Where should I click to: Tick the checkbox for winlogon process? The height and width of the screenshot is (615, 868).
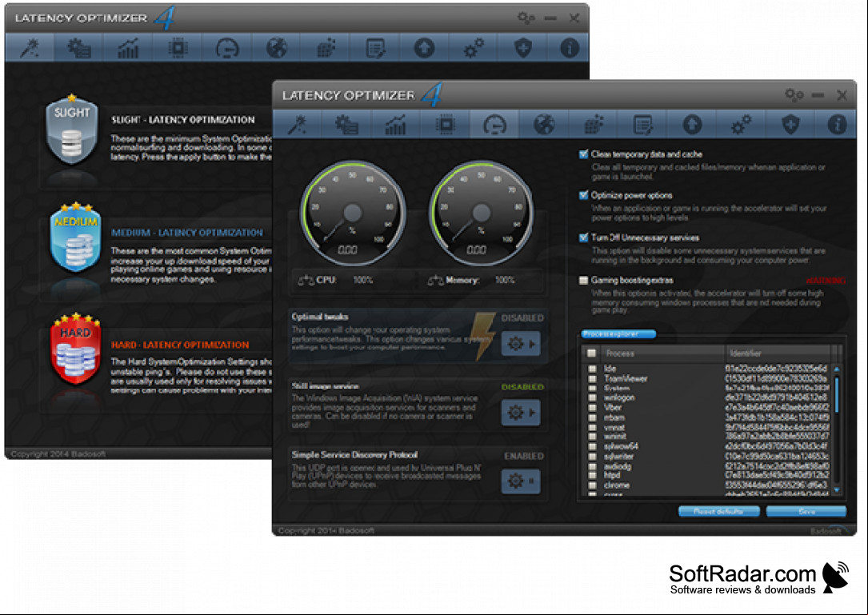click(592, 398)
